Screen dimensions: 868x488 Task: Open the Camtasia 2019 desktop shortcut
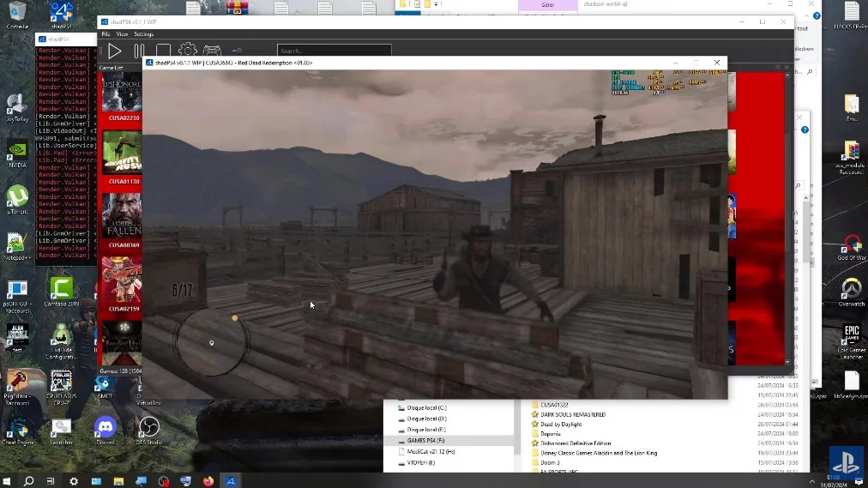62,292
